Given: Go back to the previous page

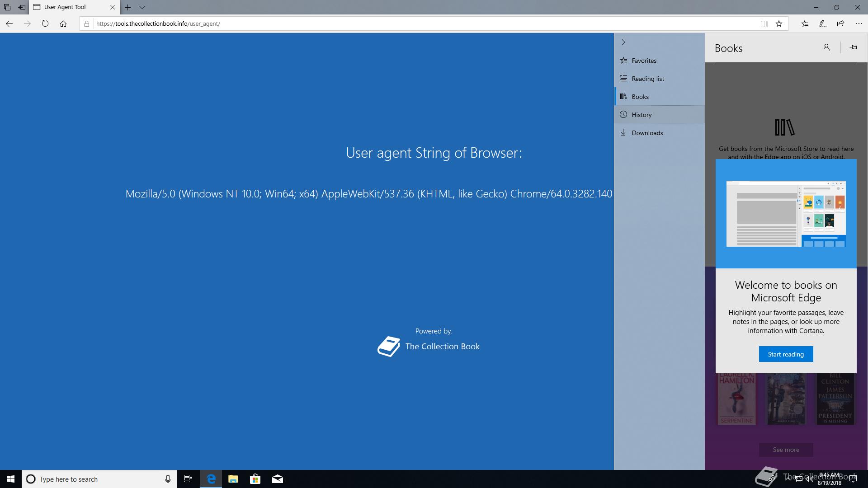Looking at the screenshot, I should 9,23.
